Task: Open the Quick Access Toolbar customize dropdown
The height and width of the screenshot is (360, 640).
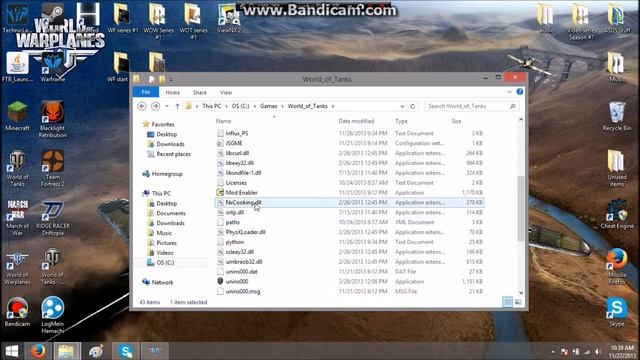Action: [x=171, y=79]
